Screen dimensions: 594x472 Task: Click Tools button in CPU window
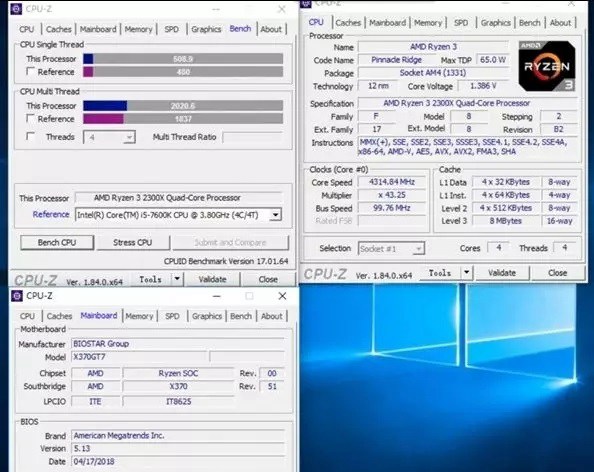pos(440,272)
